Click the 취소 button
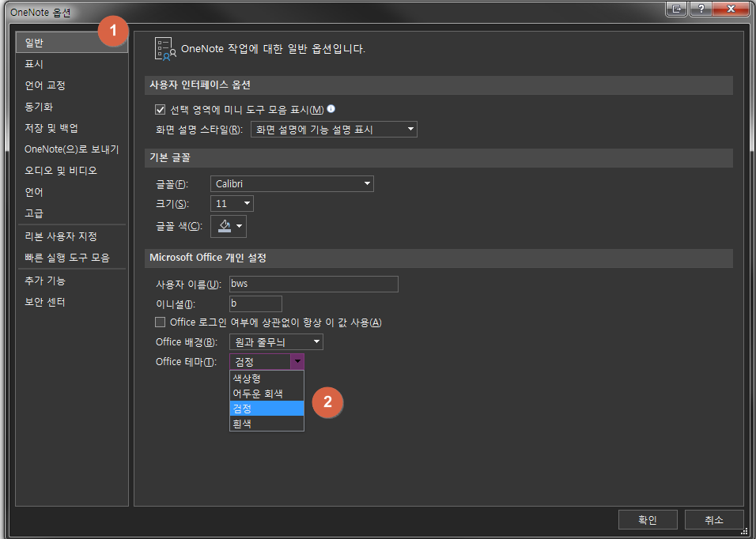This screenshot has width=756, height=539. 714,520
